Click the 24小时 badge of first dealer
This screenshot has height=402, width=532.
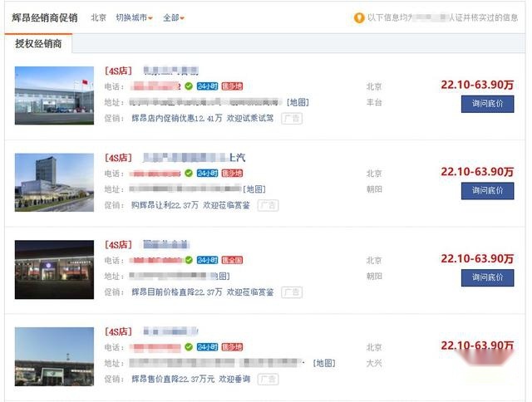tap(207, 86)
